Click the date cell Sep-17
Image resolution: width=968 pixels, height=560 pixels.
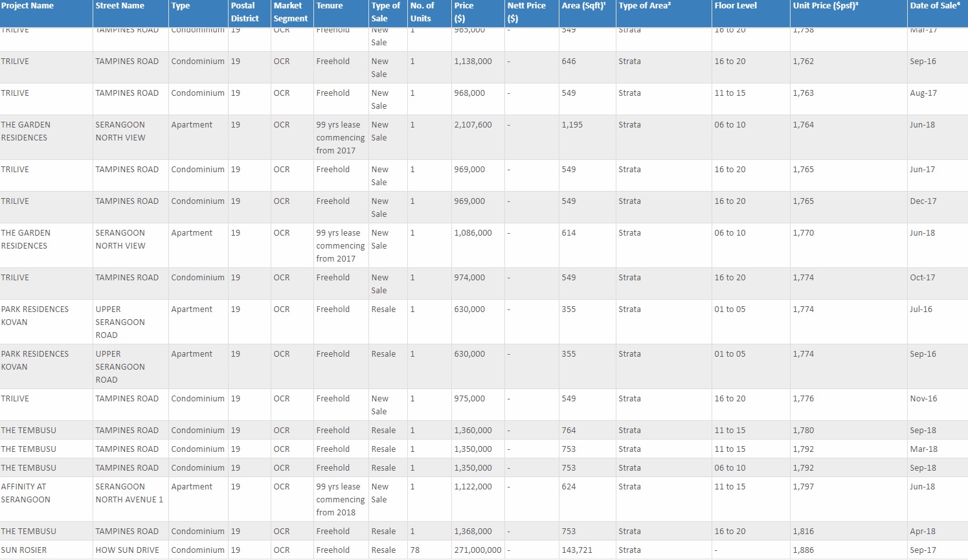pyautogui.click(x=923, y=550)
